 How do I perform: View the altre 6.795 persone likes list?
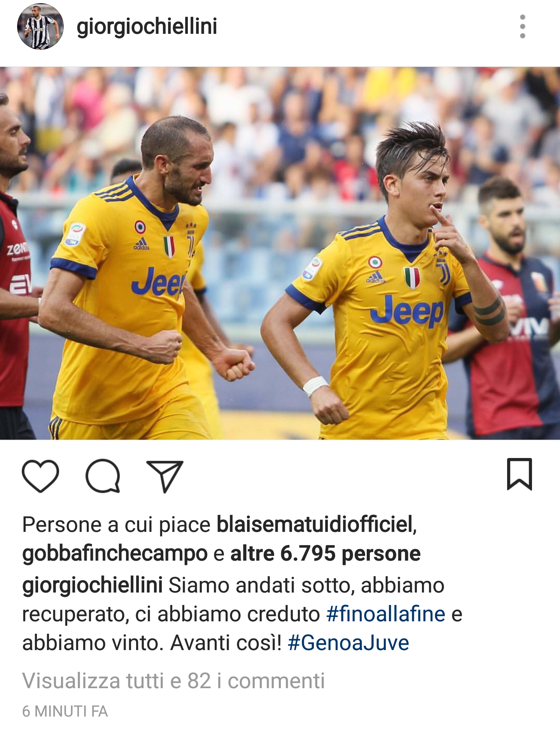325,553
